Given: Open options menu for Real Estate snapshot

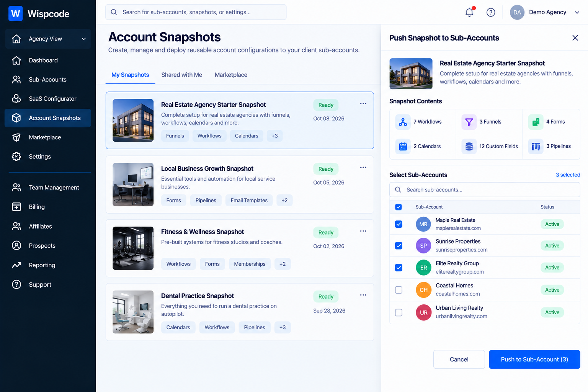Looking at the screenshot, I should [363, 104].
